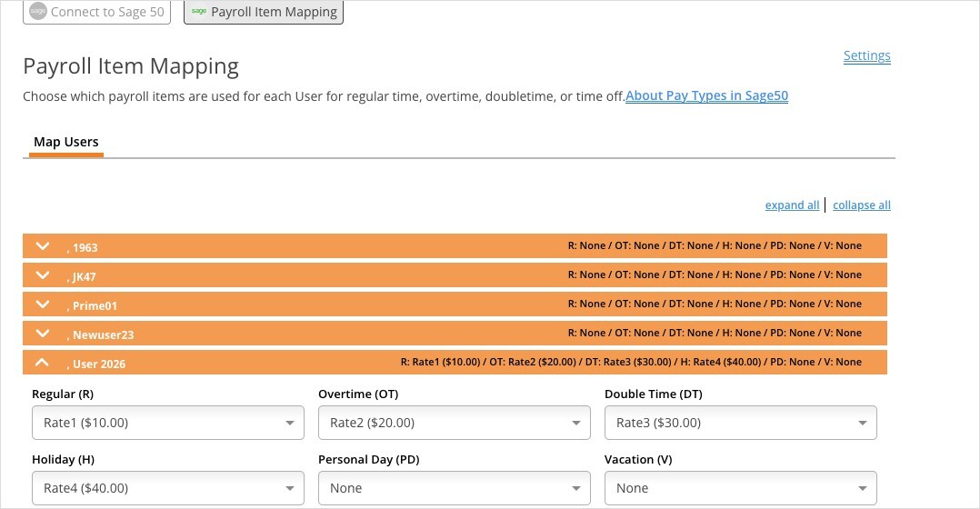Click the User 2026 name
Screen dimensions: 980x509
tap(96, 364)
